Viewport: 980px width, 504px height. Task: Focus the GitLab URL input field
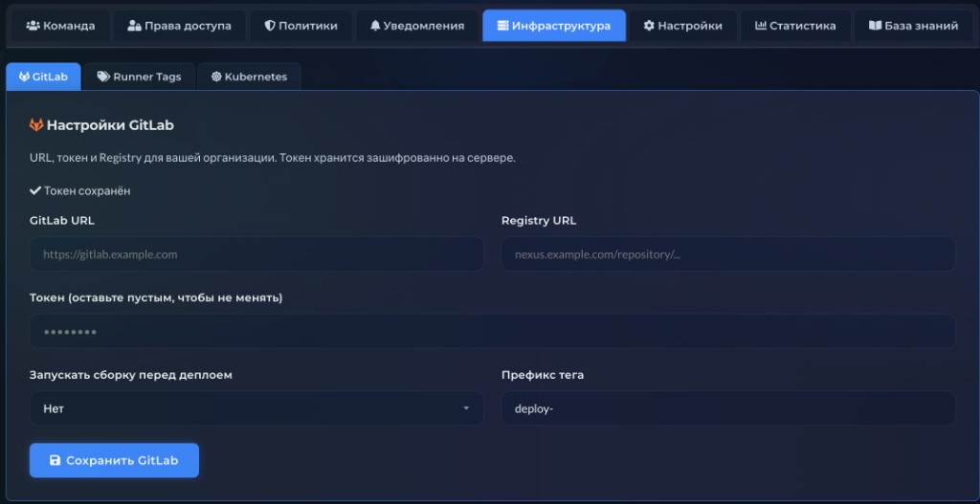click(256, 254)
